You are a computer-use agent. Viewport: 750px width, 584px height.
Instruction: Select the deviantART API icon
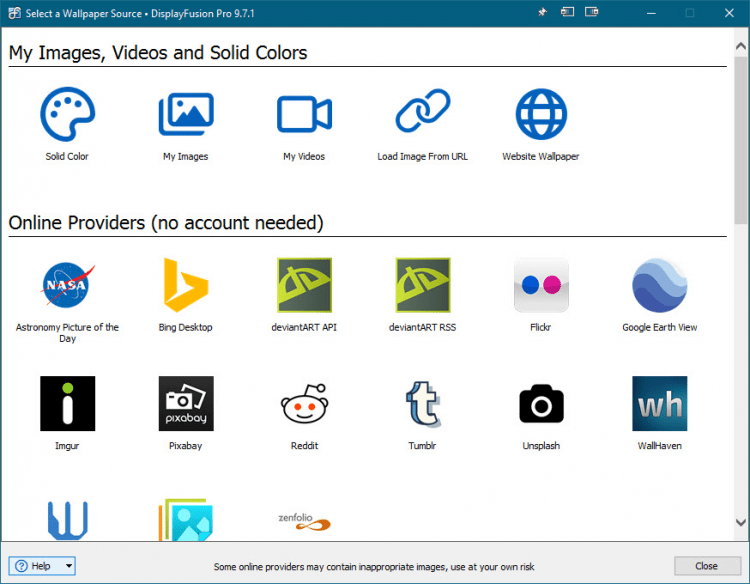(x=304, y=285)
